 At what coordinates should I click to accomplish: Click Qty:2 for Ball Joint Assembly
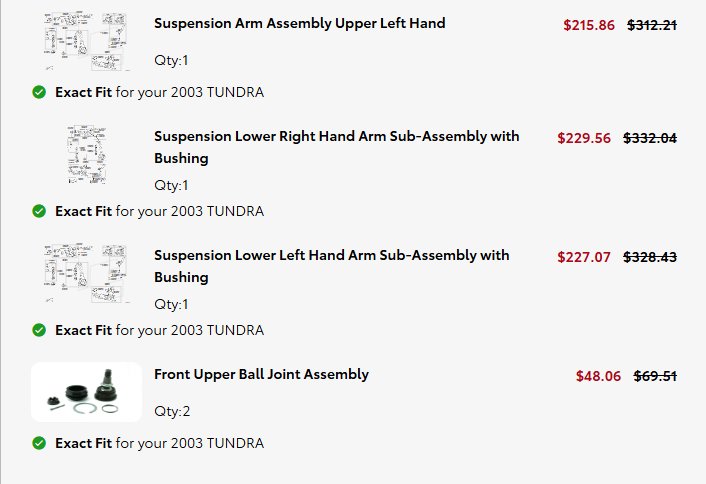(172, 411)
